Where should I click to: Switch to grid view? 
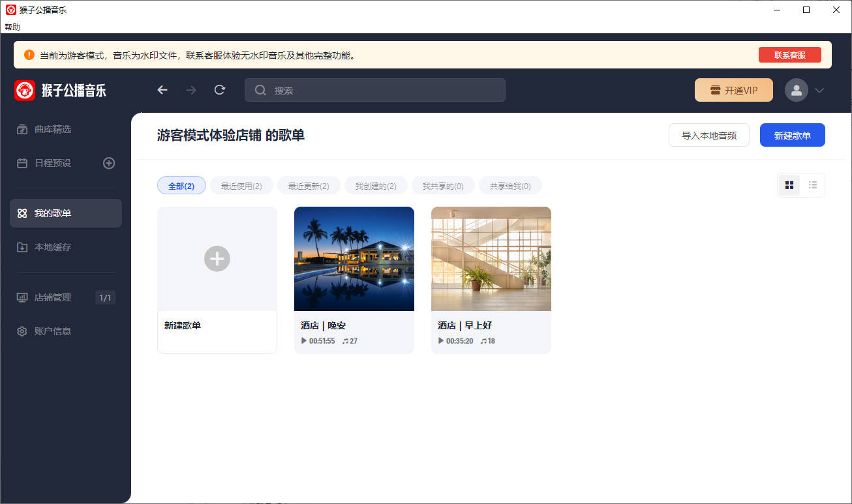[789, 185]
